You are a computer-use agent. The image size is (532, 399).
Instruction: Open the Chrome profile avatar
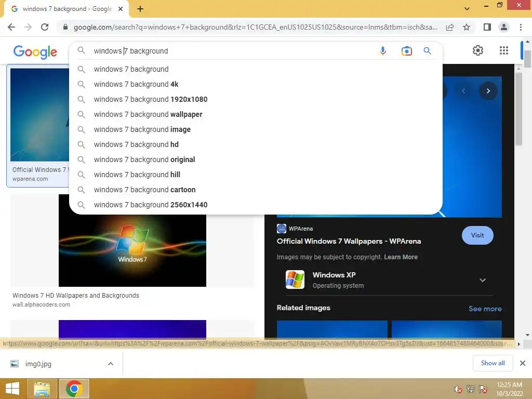click(x=504, y=27)
